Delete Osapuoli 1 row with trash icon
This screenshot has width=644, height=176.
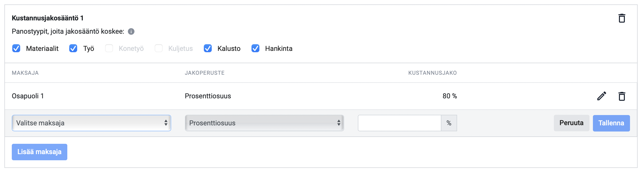point(621,96)
